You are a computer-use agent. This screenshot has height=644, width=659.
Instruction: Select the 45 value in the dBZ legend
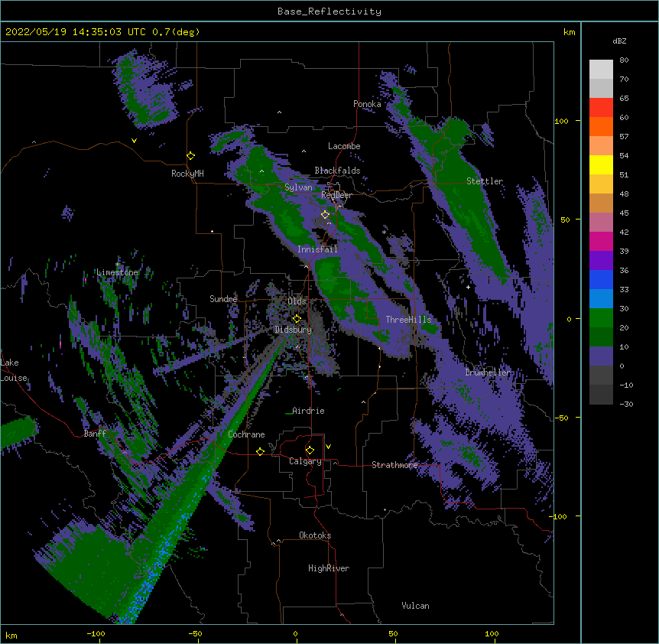(624, 213)
